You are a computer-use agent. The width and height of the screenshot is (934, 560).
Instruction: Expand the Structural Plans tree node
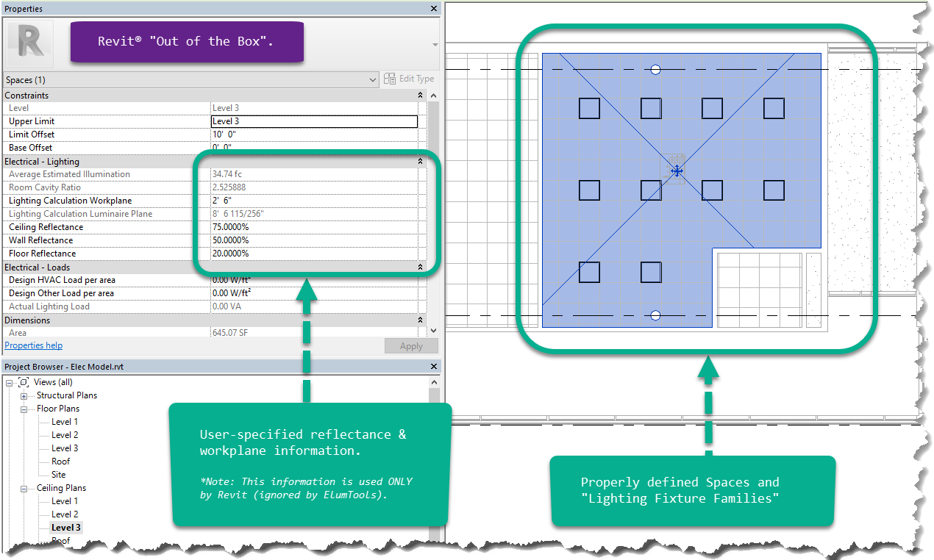[x=24, y=395]
